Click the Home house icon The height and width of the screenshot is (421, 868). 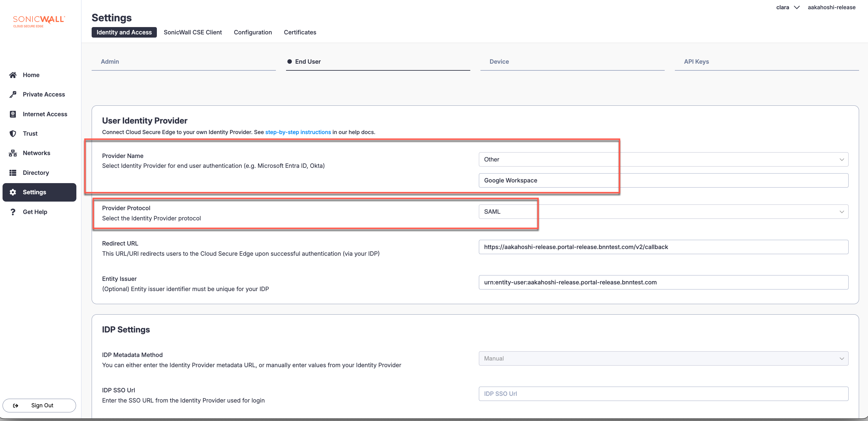coord(13,75)
